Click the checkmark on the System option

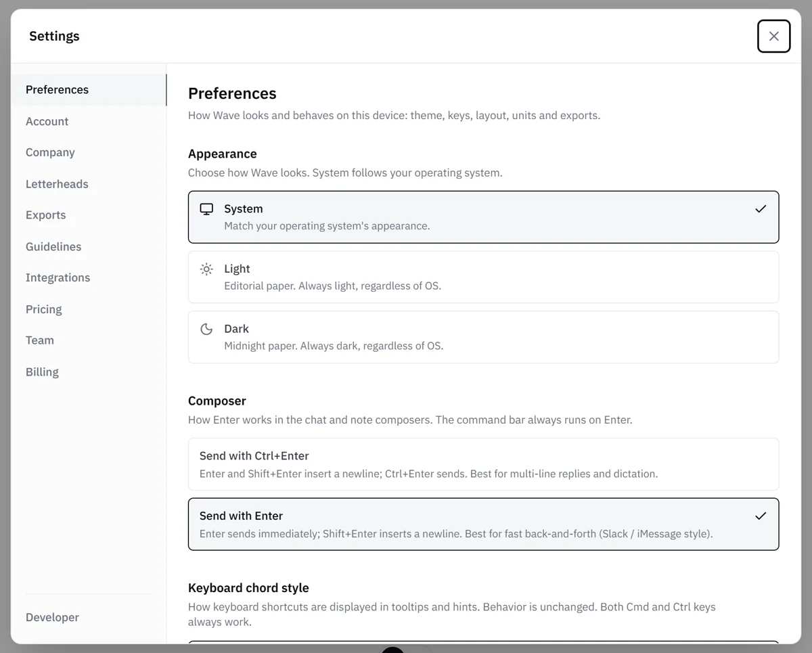click(x=761, y=209)
